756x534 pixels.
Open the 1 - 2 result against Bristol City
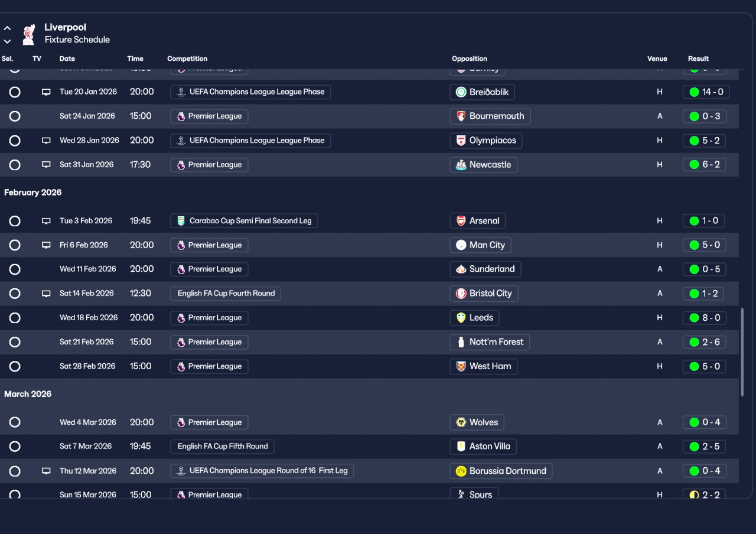tap(704, 294)
